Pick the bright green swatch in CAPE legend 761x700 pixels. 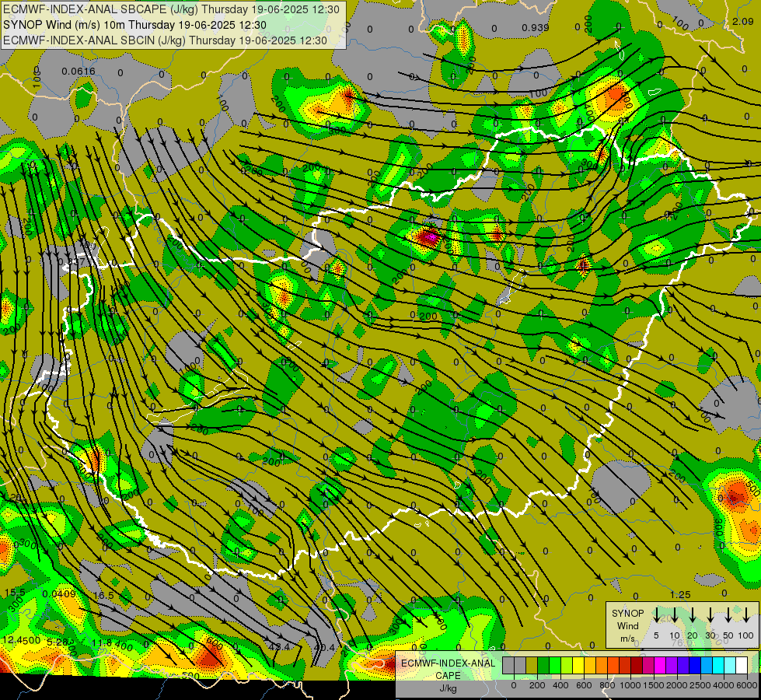point(555,666)
